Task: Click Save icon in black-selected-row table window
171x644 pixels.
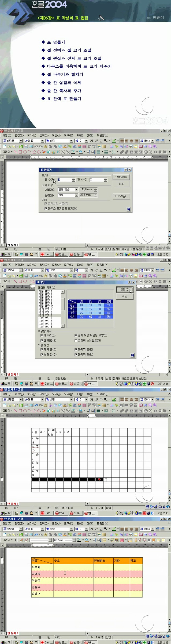Action: (21, 405)
